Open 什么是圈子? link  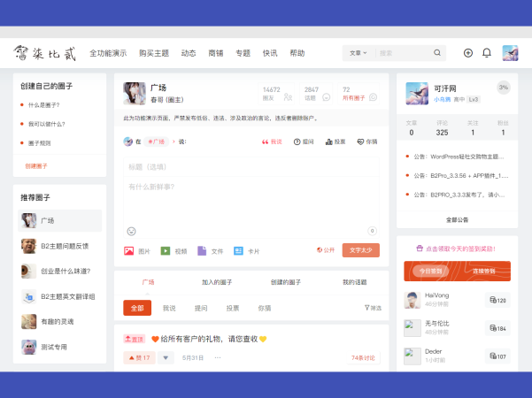[x=43, y=105]
